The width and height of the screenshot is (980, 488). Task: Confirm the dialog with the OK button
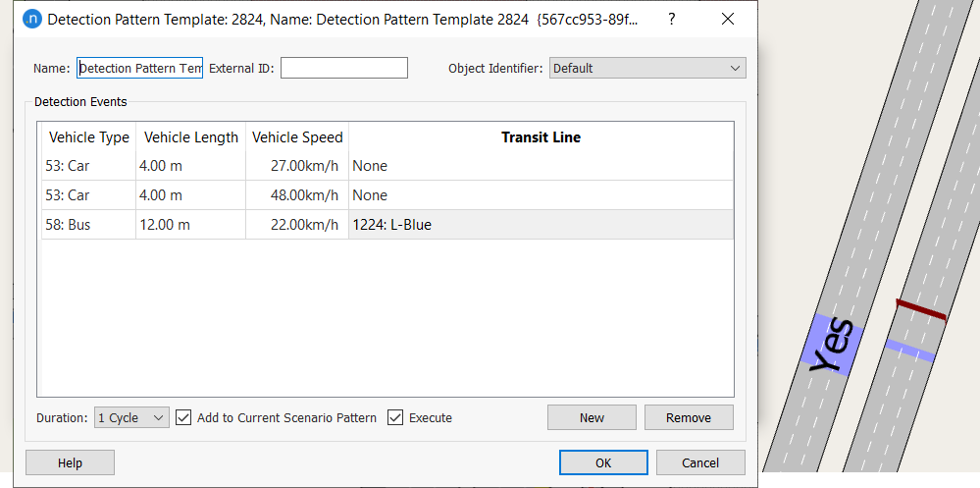click(x=603, y=462)
